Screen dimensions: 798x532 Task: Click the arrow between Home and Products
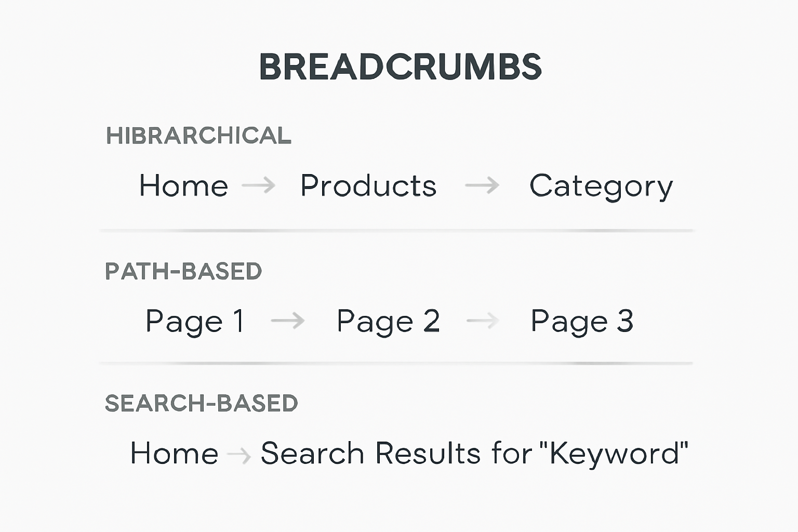259,185
